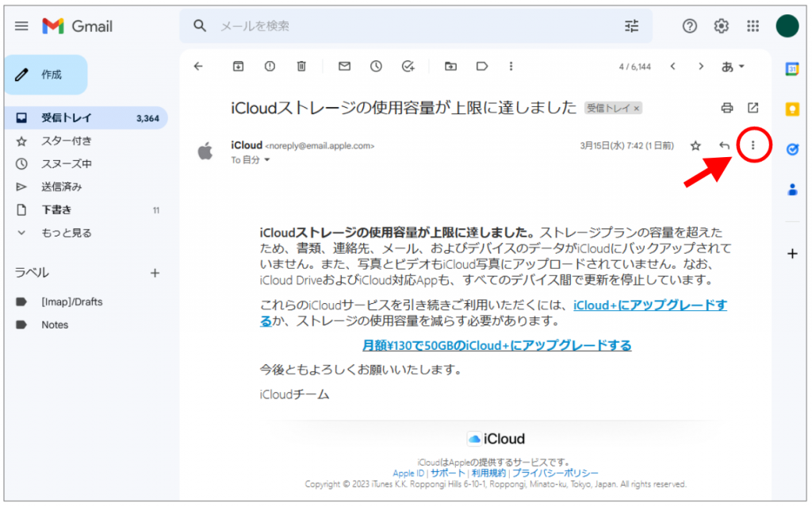
Task: Open the サポート footer link
Action: [447, 474]
